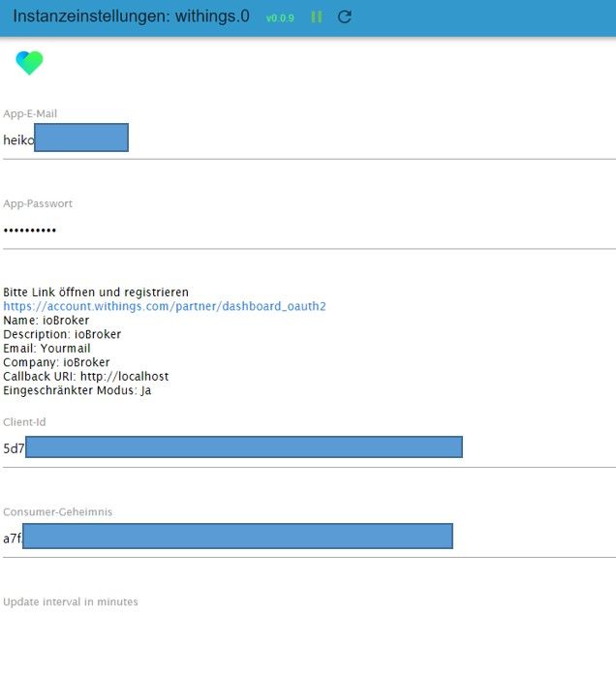
Task: Select the Client-Id input field
Action: coord(309,448)
